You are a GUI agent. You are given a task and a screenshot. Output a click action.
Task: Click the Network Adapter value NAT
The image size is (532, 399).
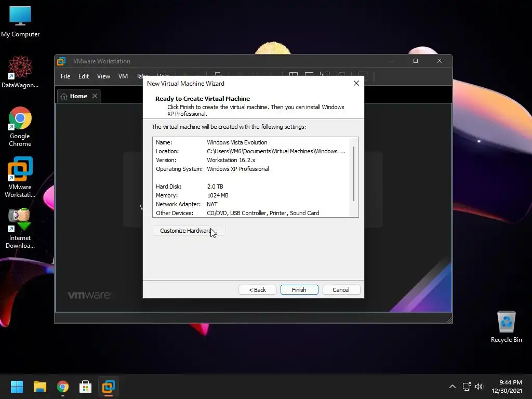click(x=212, y=204)
